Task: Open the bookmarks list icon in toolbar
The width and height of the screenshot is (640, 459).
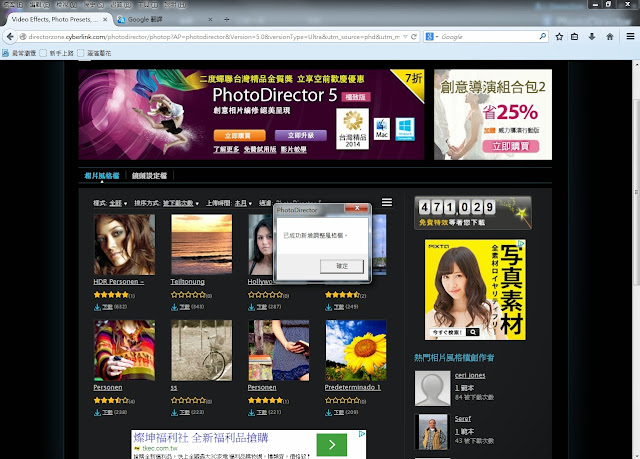Action: pyautogui.click(x=575, y=37)
